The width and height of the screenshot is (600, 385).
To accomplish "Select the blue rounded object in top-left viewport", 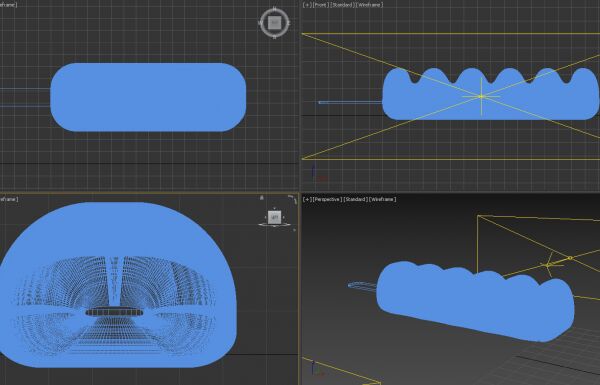I will coord(148,97).
